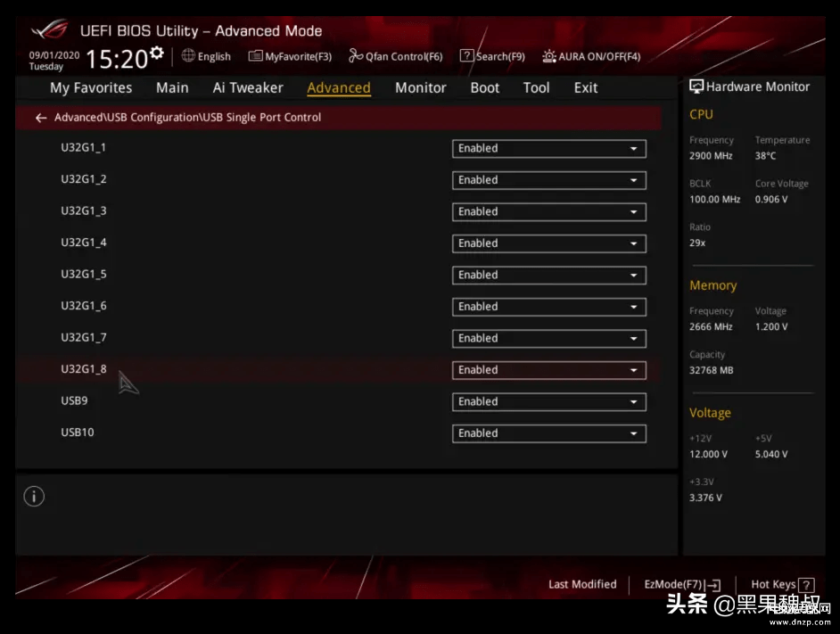Click the date 09/01/2020
This screenshot has height=634, width=840.
(x=54, y=55)
